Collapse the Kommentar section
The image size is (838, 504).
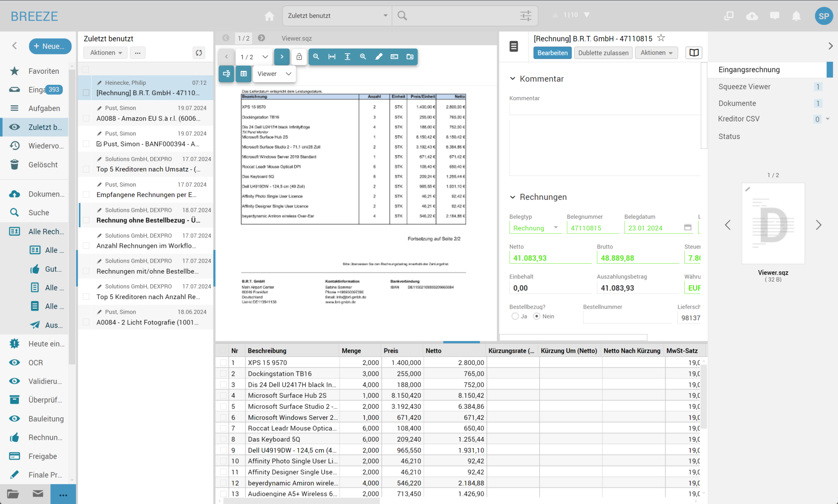tap(512, 79)
